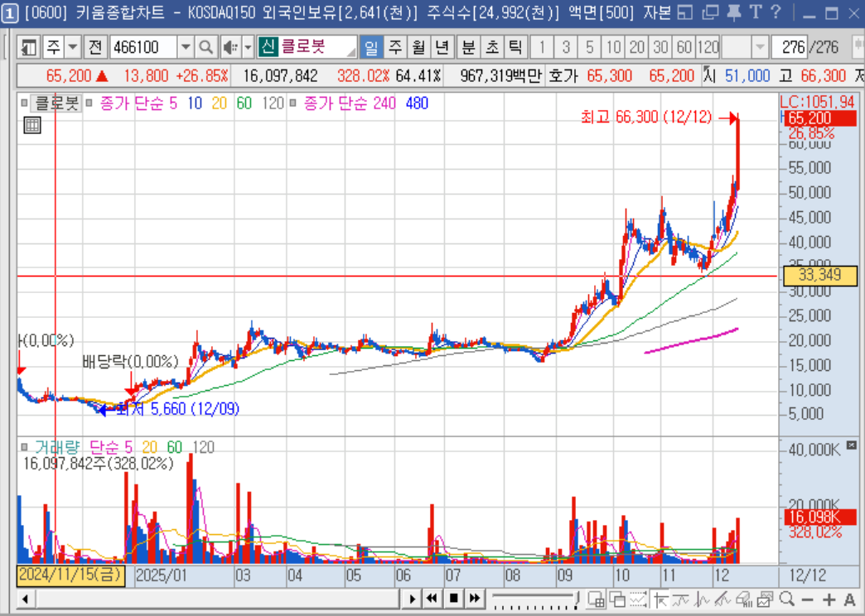
Task: Select the 주 weekly period toggle
Action: click(x=395, y=48)
